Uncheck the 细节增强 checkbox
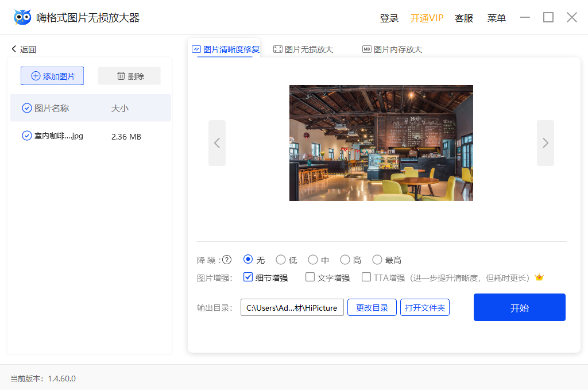Image resolution: width=588 pixels, height=390 pixels. pyautogui.click(x=248, y=277)
